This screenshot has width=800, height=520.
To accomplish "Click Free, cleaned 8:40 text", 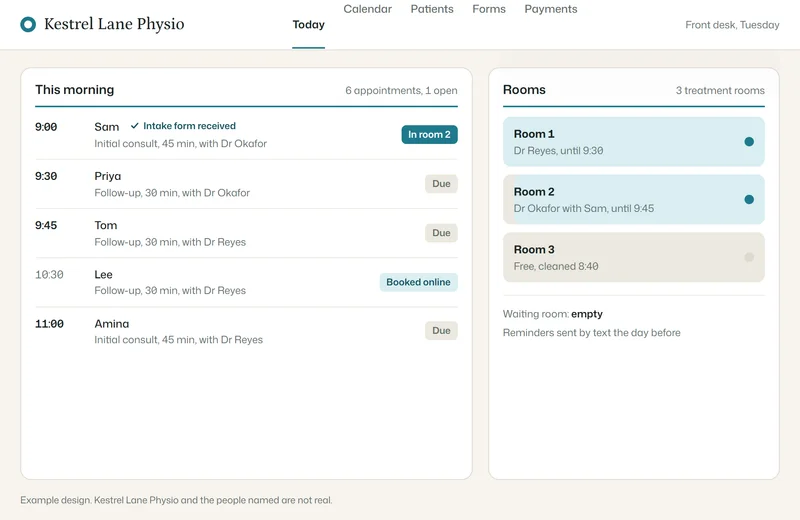I will click(556, 266).
